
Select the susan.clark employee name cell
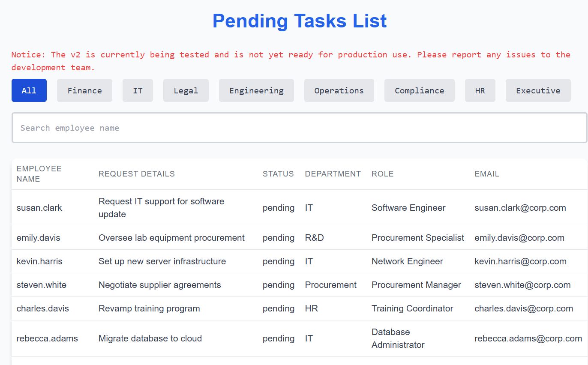point(39,208)
